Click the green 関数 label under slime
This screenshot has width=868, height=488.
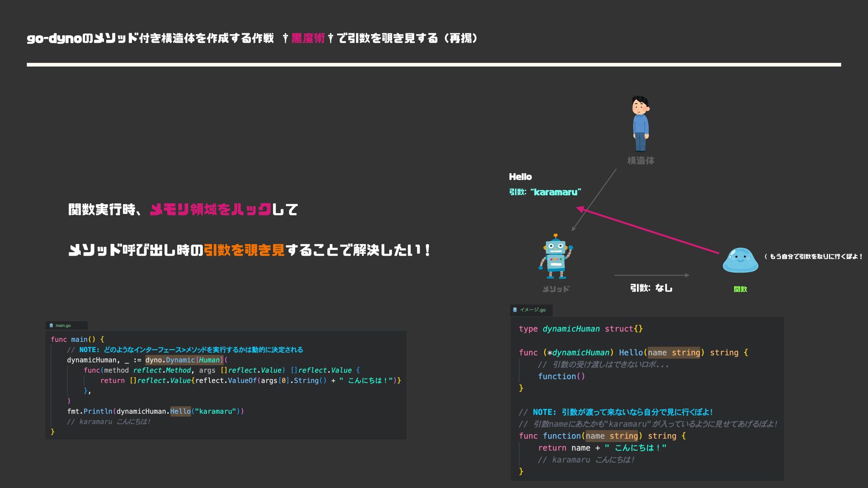[x=740, y=289]
